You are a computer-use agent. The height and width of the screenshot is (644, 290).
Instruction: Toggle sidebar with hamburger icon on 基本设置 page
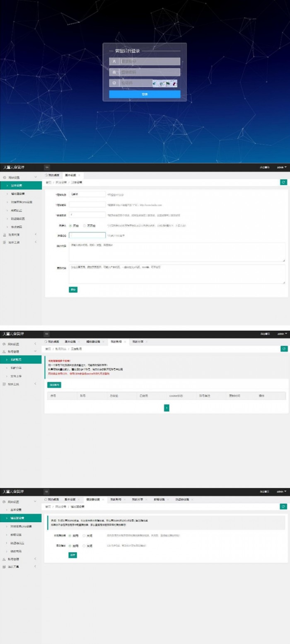(47, 167)
